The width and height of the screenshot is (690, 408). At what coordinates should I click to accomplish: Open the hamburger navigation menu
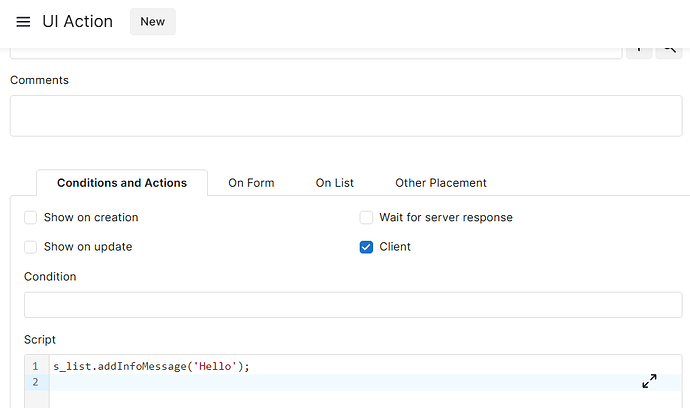pyautogui.click(x=23, y=22)
